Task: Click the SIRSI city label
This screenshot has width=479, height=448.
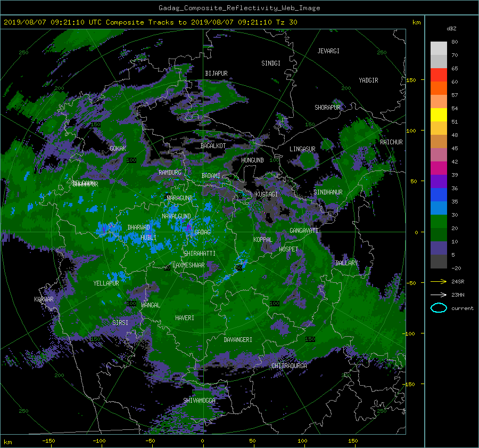Action: (120, 323)
